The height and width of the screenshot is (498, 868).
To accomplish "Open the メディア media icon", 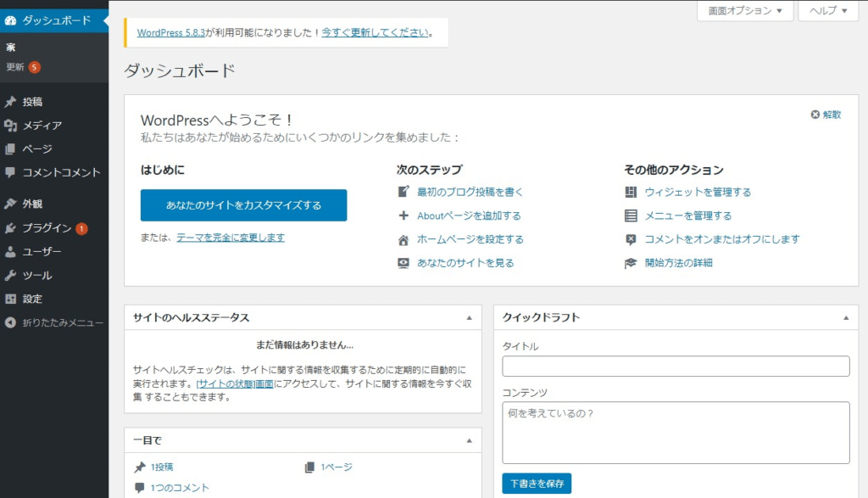I will tap(10, 126).
